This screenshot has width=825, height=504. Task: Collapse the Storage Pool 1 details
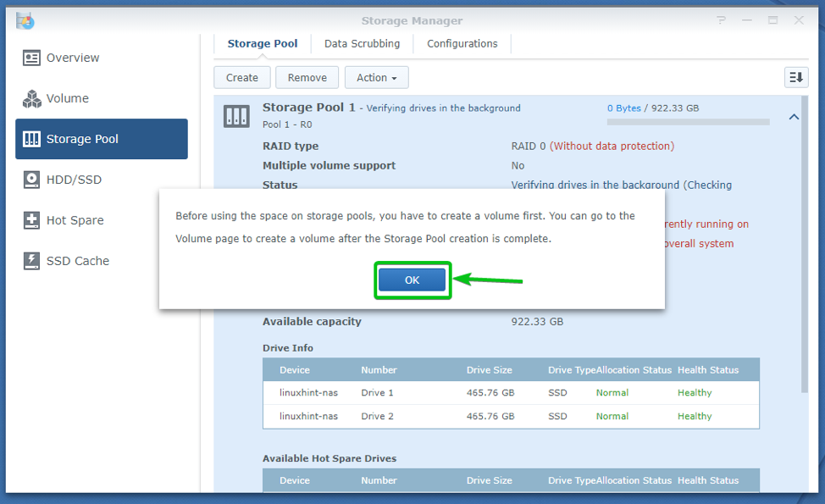(x=794, y=117)
